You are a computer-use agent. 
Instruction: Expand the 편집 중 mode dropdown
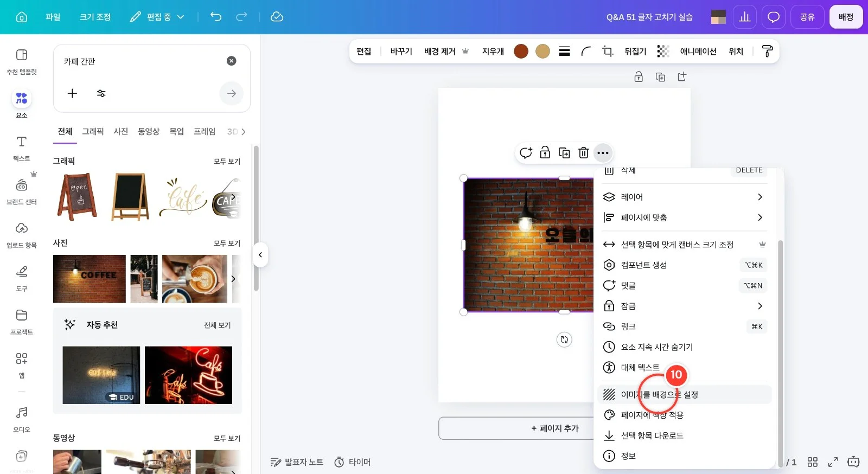157,17
